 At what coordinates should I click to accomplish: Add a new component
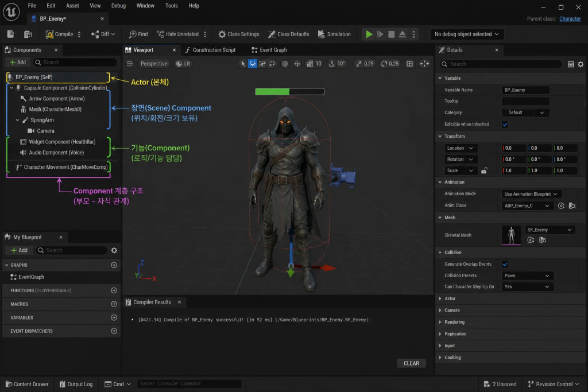pyautogui.click(x=18, y=62)
